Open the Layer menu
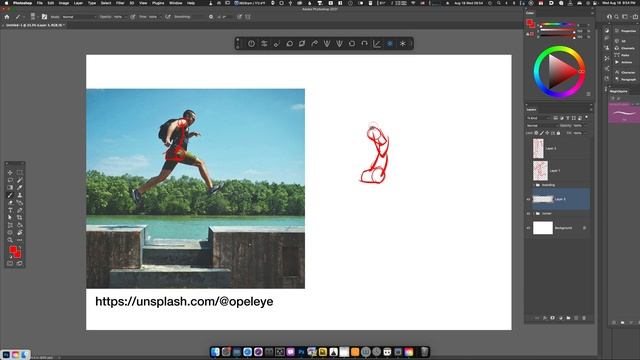 click(x=78, y=3)
